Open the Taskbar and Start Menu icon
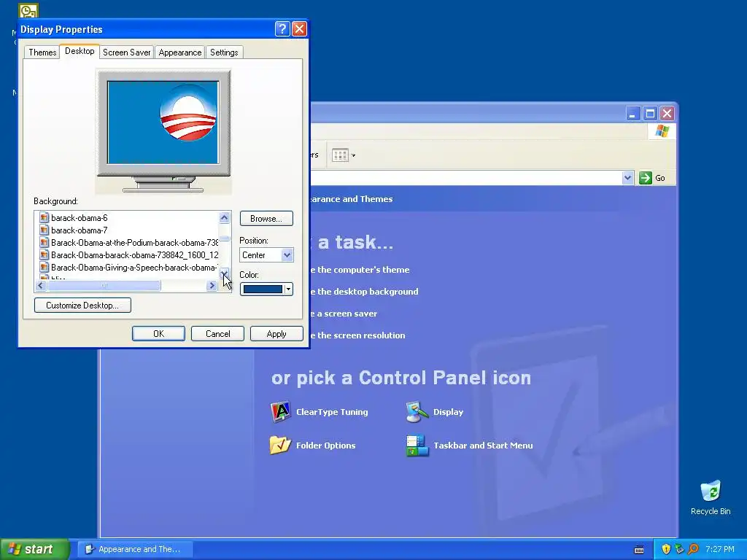Image resolution: width=747 pixels, height=560 pixels. (x=417, y=446)
